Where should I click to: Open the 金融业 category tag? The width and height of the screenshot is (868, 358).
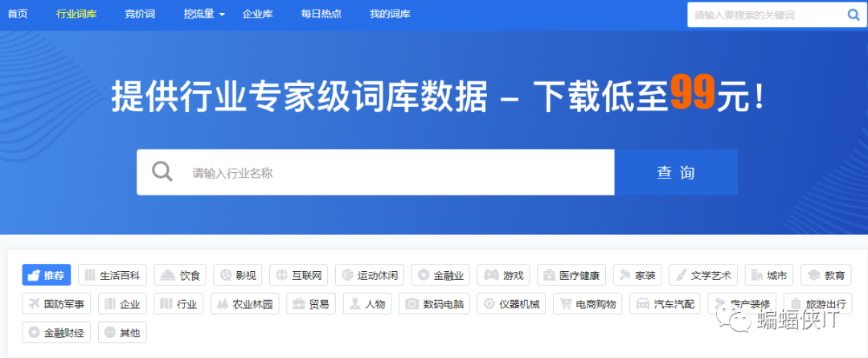point(440,275)
